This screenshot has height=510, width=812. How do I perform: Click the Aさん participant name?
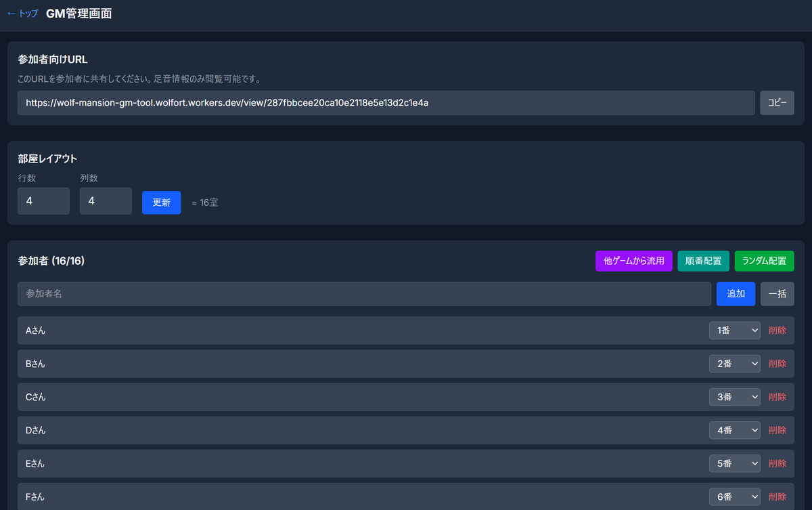click(x=35, y=331)
